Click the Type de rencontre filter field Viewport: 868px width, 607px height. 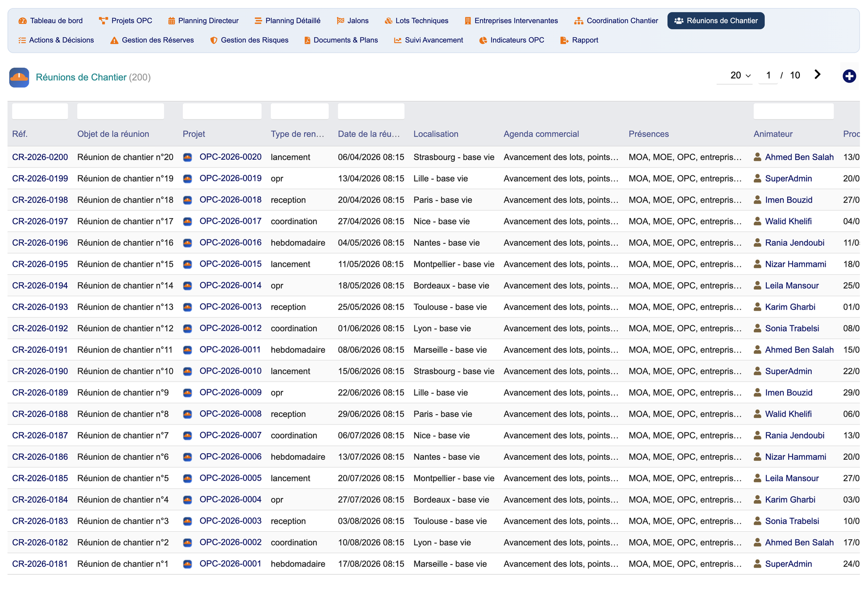[x=300, y=111]
